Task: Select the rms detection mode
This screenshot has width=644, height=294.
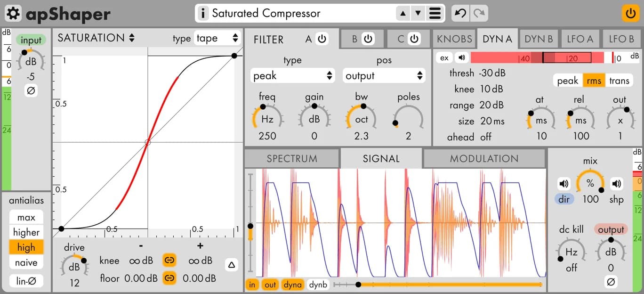Action: (x=594, y=81)
